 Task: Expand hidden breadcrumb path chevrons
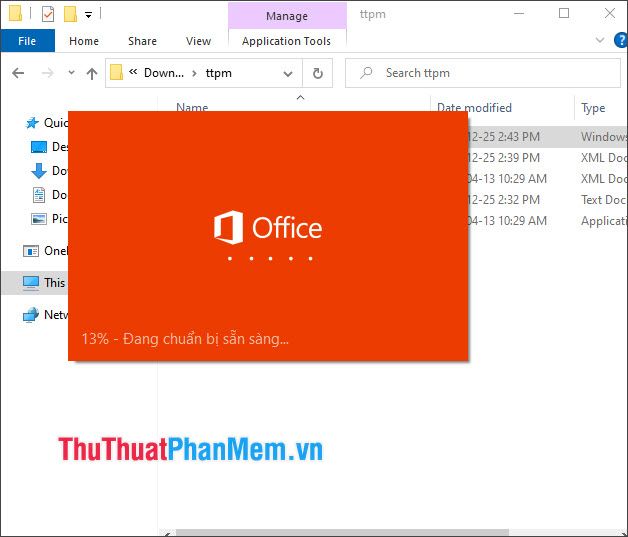(x=133, y=72)
